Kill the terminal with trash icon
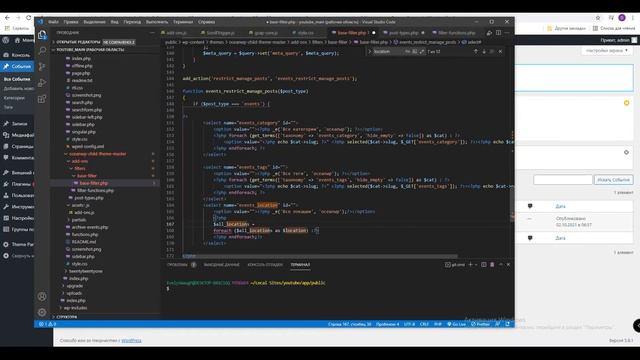 pyautogui.click(x=492, y=264)
